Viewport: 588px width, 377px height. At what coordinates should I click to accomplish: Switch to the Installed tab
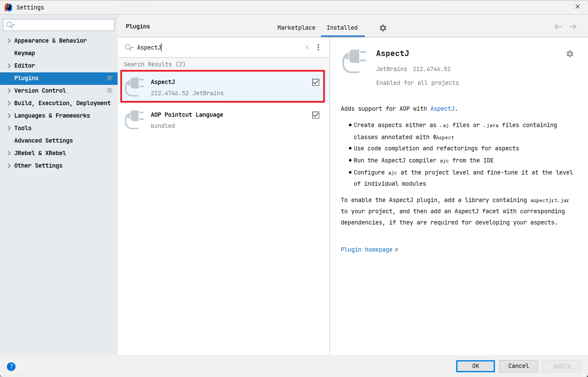click(x=342, y=28)
